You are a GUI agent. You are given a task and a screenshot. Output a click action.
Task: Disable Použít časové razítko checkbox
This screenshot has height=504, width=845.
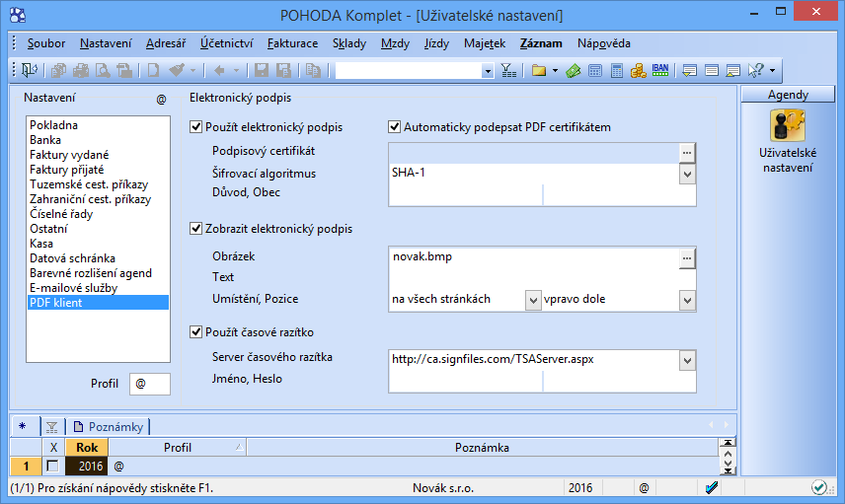tap(195, 331)
